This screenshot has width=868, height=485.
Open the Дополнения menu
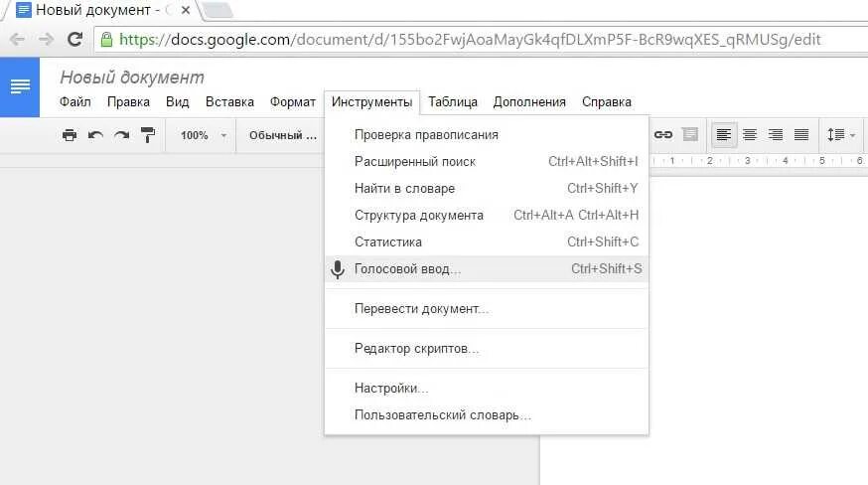click(x=529, y=102)
